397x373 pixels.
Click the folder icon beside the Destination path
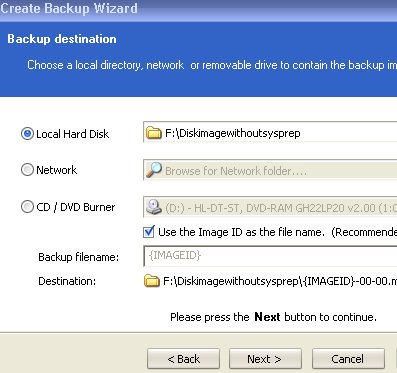point(152,281)
